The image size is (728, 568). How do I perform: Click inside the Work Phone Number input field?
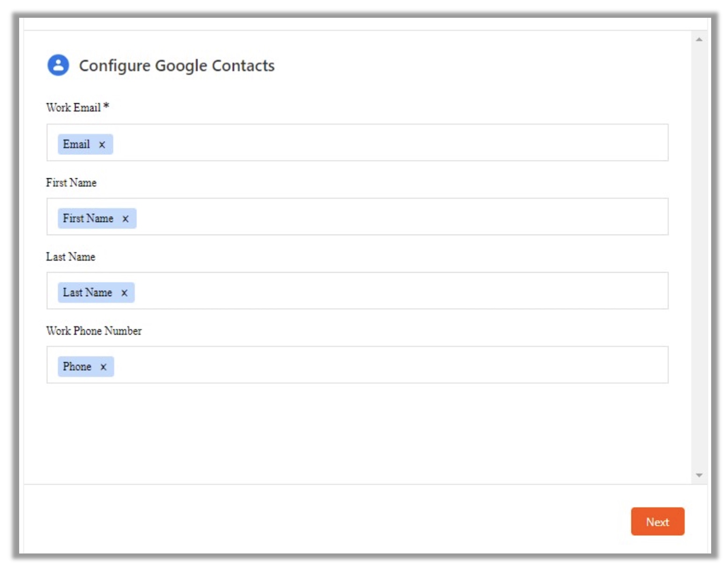click(374, 365)
